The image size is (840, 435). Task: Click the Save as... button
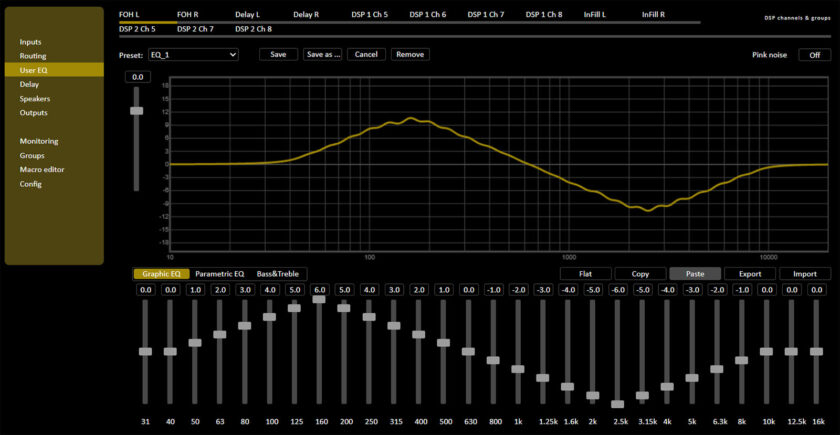point(323,55)
